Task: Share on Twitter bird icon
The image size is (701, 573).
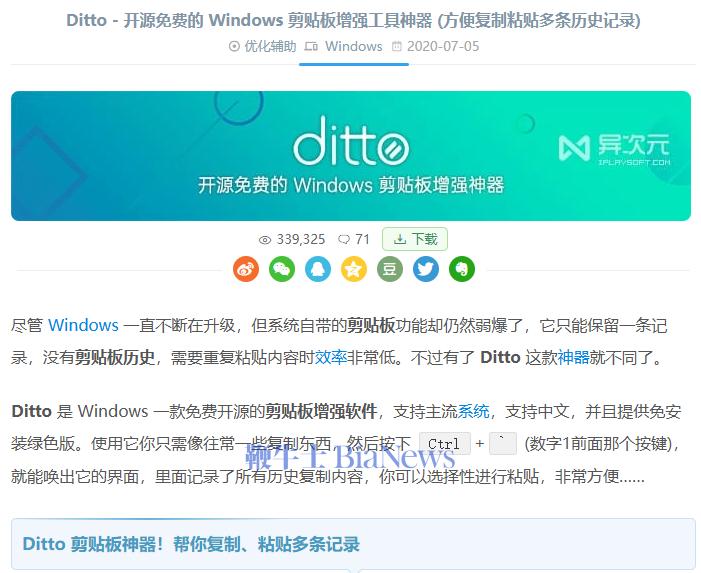Action: [426, 269]
